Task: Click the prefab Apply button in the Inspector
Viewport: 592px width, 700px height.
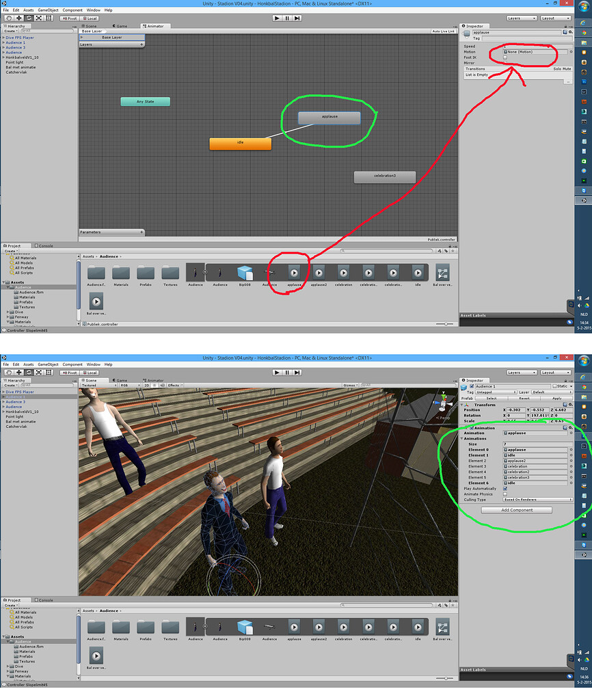Action: (x=557, y=399)
